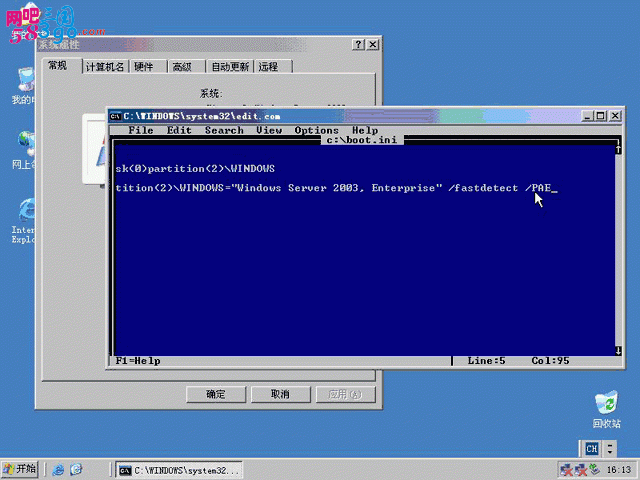This screenshot has height=480, width=640.
Task: Click the /fastdetect switch text
Action: [x=483, y=188]
